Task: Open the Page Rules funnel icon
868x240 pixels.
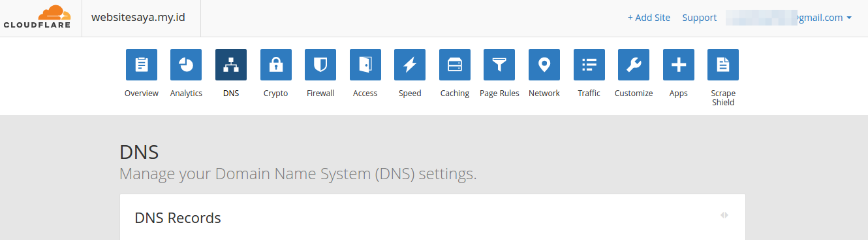Action: pos(499,65)
